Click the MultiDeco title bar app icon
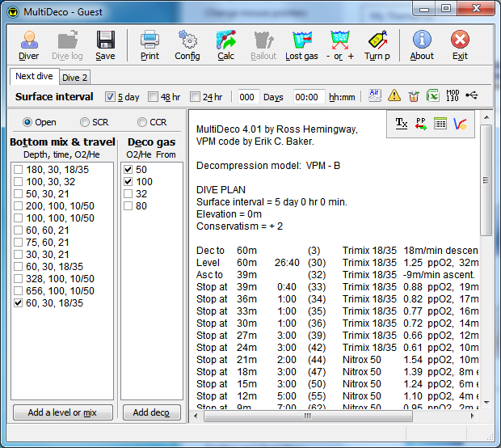This screenshot has width=501, height=448. click(13, 12)
